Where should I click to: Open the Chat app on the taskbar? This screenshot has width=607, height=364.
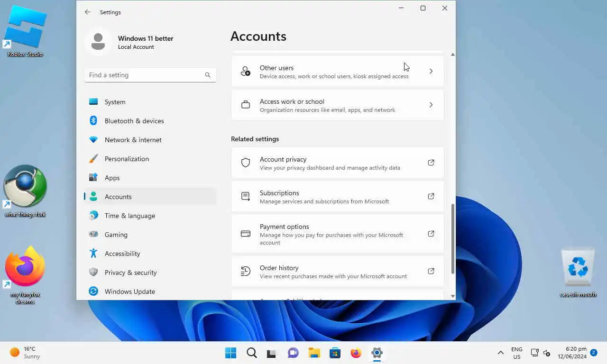[x=293, y=353]
